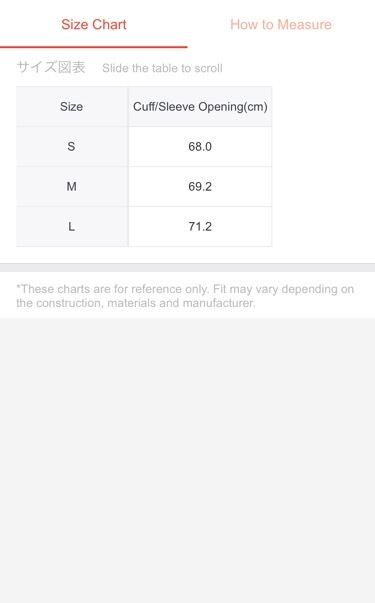Select the S size row label
The image size is (375, 603).
coord(72,147)
